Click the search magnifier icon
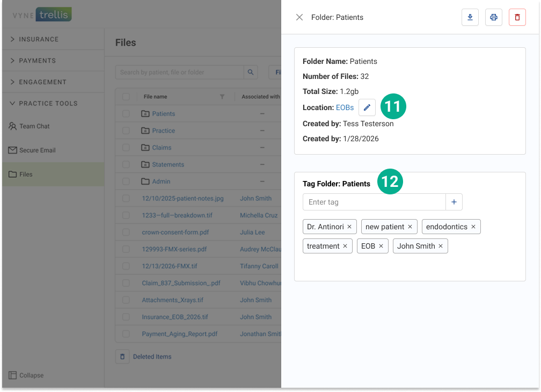The width and height of the screenshot is (541, 392). pyautogui.click(x=251, y=72)
